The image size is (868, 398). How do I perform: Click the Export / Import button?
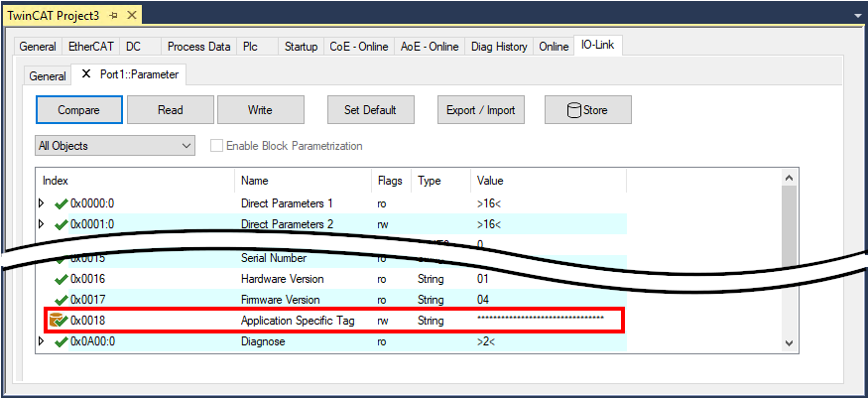pyautogui.click(x=480, y=110)
